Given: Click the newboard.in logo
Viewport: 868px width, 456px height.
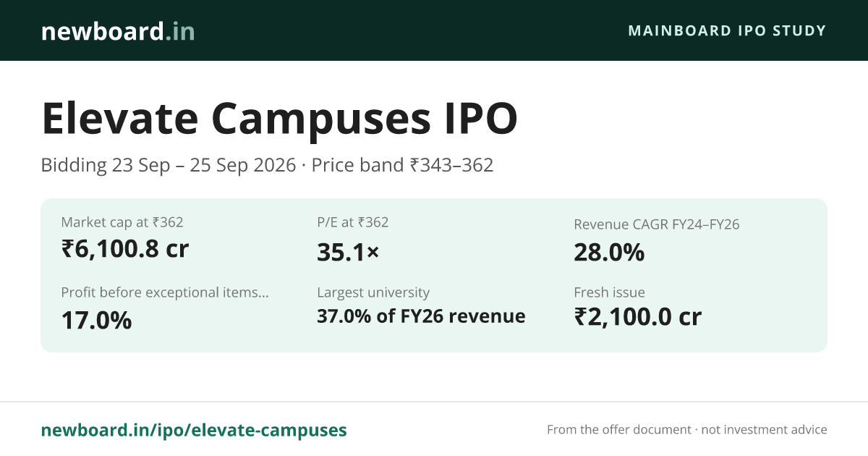Looking at the screenshot, I should (x=118, y=31).
